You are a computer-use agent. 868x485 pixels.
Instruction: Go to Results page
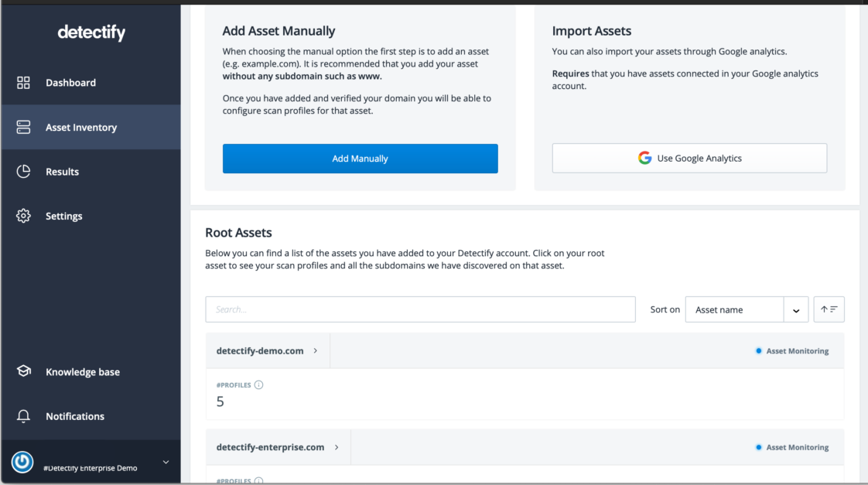click(91, 172)
